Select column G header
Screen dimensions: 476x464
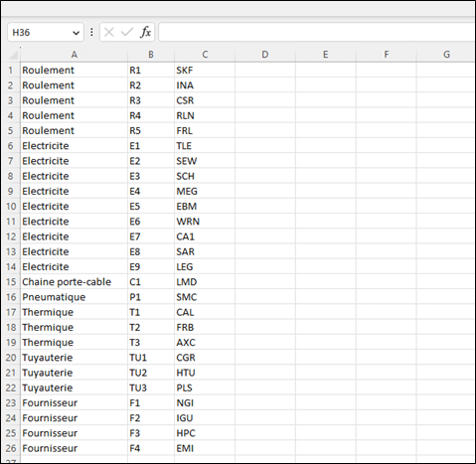(446, 55)
